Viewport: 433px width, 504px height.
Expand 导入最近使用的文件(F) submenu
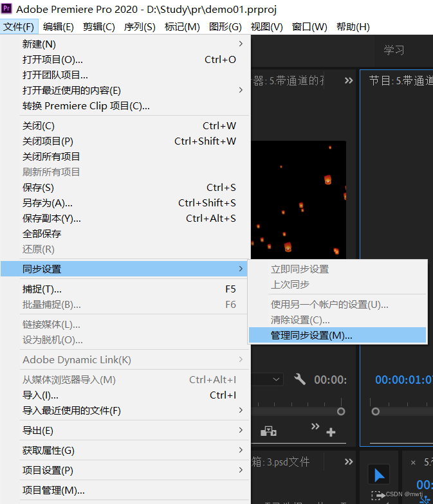point(125,410)
